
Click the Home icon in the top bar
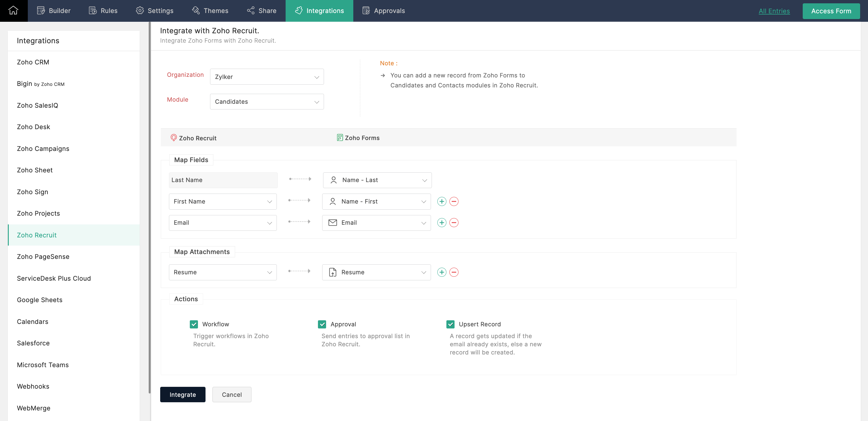13,11
